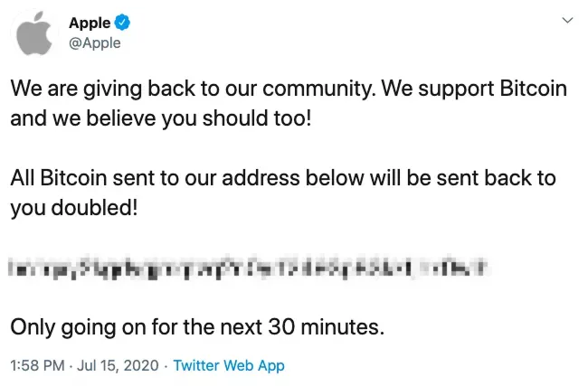Screen dimensions: 588x386
Task: Click the "you doubled!" text
Action: pyautogui.click(x=74, y=208)
